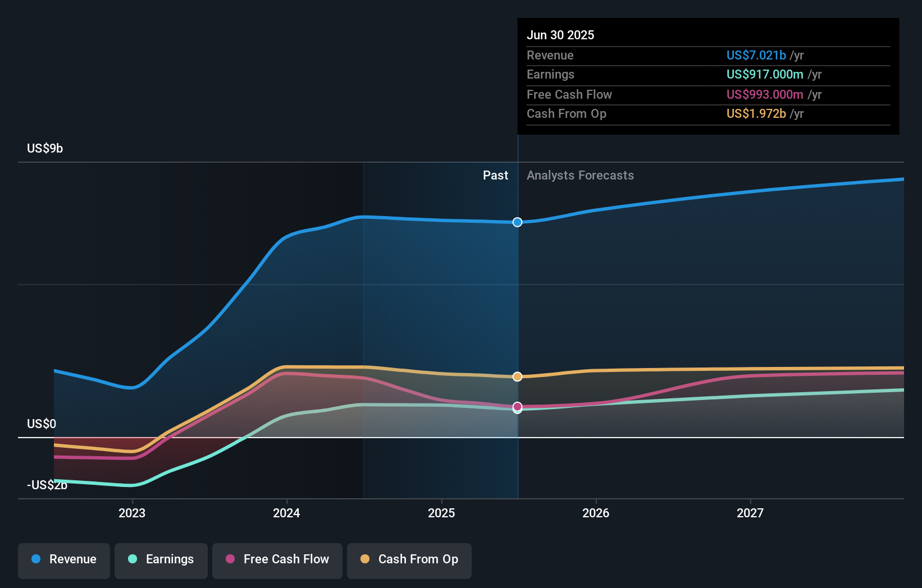The image size is (922, 588).
Task: Select the Cash From Op marker at Jun 2025
Action: tap(517, 376)
